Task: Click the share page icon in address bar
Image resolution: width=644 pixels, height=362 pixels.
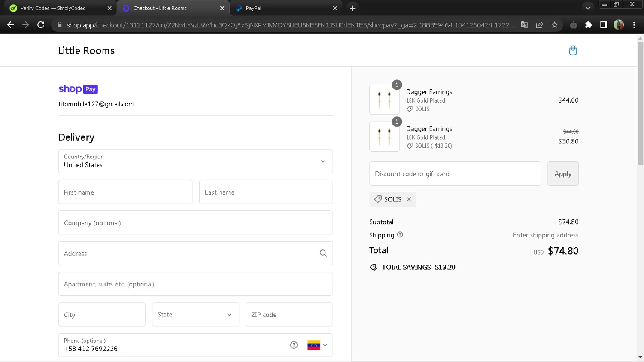Action: pos(540,25)
